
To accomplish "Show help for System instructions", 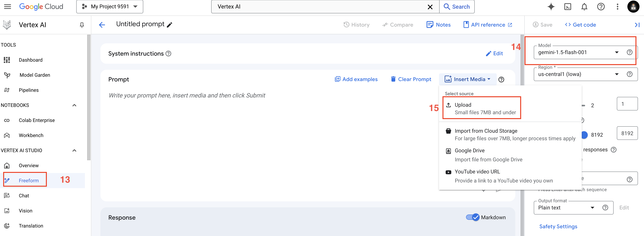I will coord(169,54).
